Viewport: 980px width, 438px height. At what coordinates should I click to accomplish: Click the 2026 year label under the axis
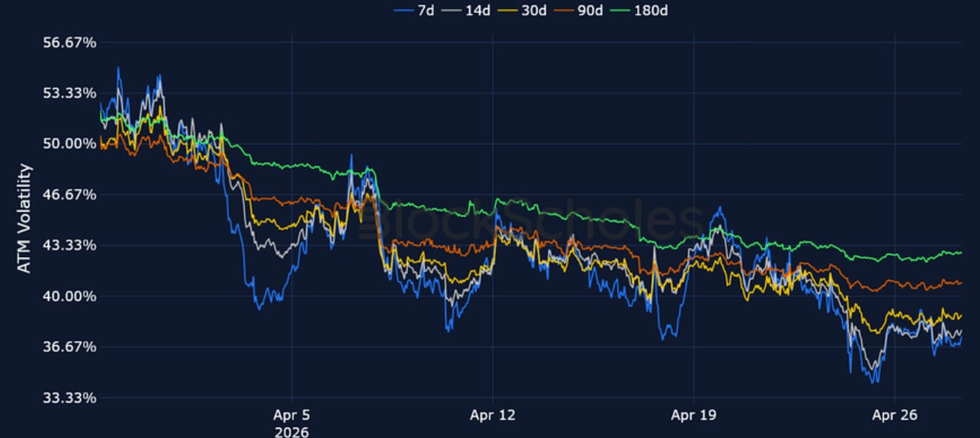coord(291,432)
